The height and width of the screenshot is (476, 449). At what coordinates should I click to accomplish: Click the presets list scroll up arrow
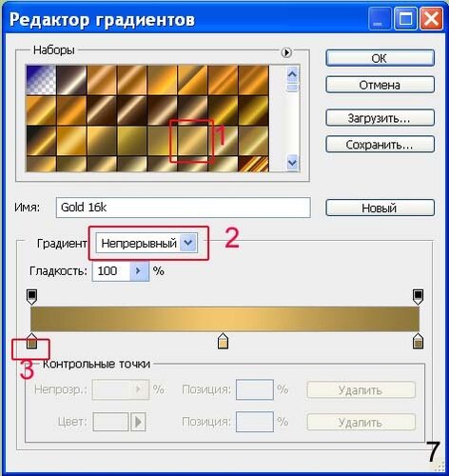click(292, 75)
